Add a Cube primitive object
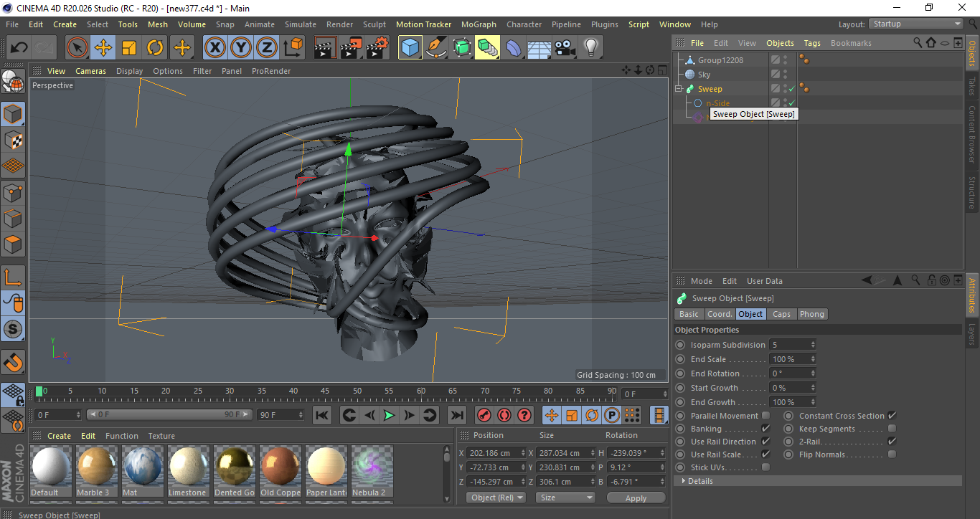The width and height of the screenshot is (980, 519). (410, 48)
